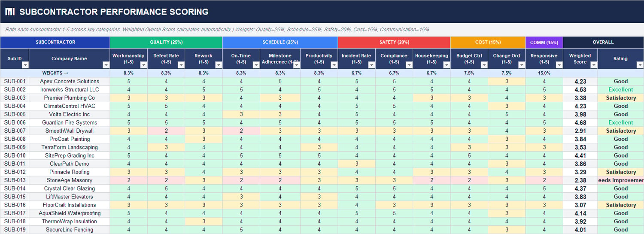Select the FloorCraft Installations cell

point(70,205)
